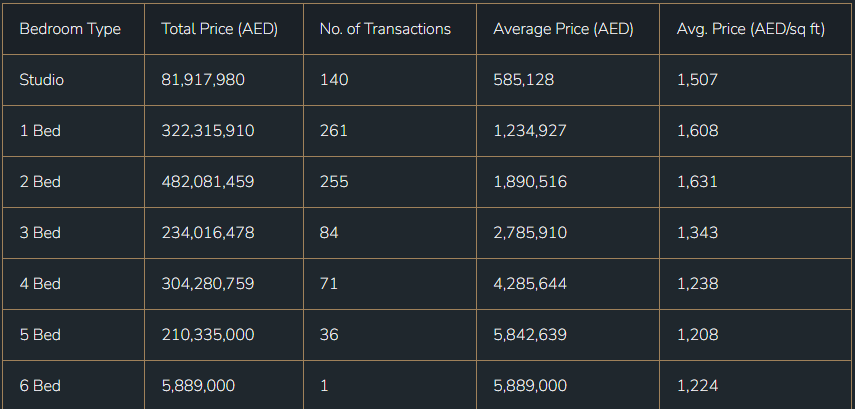This screenshot has height=409, width=855.
Task: Select the 5 Bed row label
Action: 40,335
